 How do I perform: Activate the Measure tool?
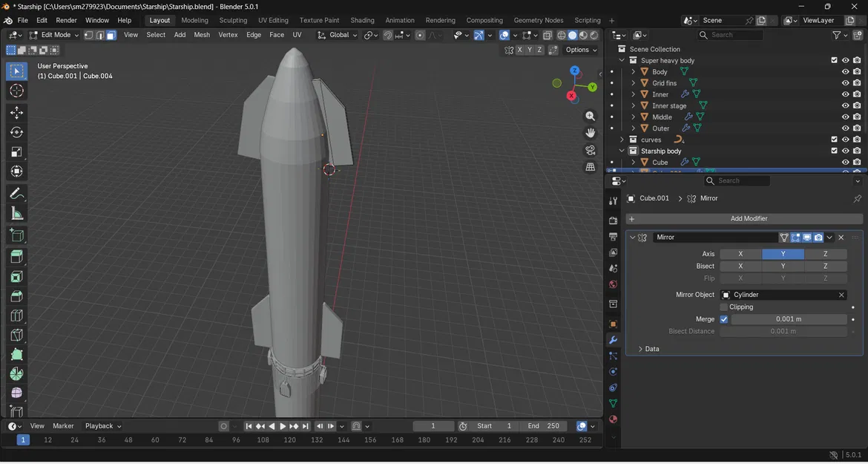coord(16,212)
